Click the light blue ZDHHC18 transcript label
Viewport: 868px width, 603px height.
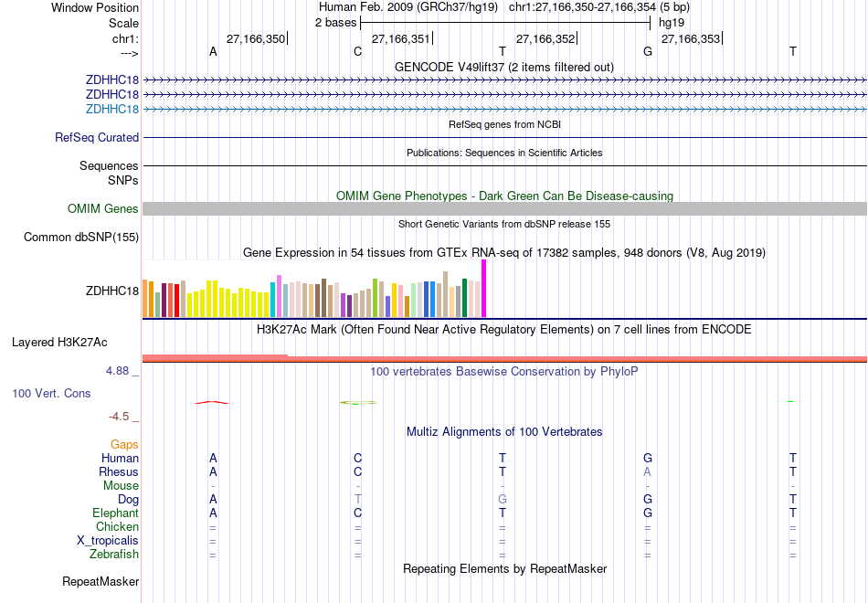(111, 109)
